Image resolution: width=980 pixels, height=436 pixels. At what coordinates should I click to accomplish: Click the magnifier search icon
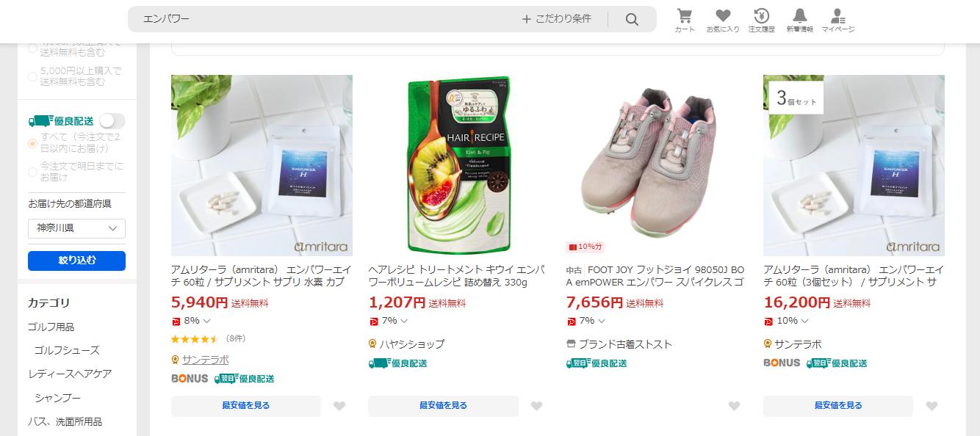[632, 19]
